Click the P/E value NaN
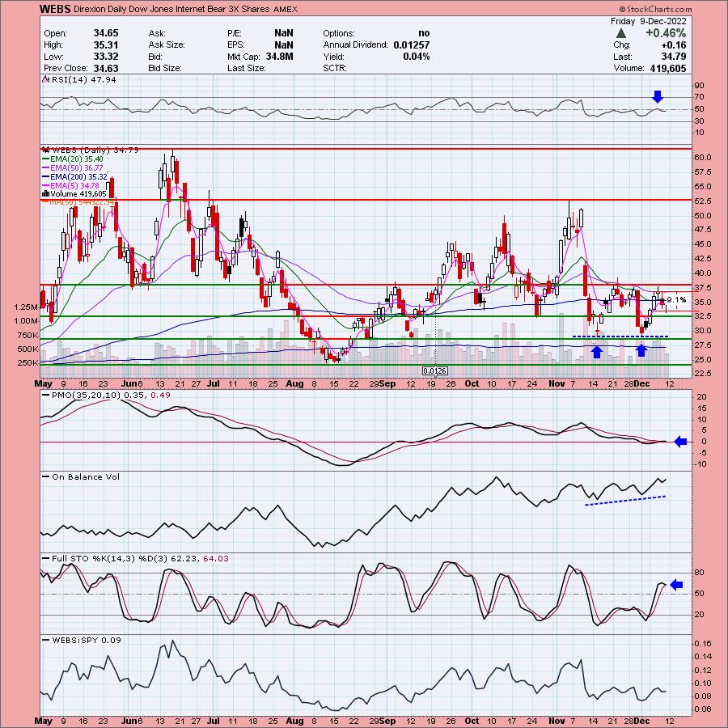 (284, 33)
